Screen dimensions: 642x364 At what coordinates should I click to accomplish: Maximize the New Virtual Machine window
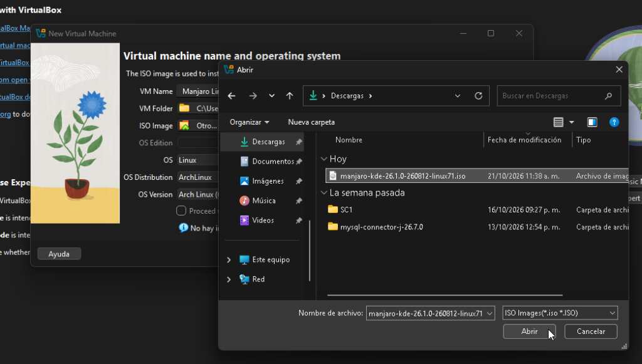pyautogui.click(x=491, y=34)
